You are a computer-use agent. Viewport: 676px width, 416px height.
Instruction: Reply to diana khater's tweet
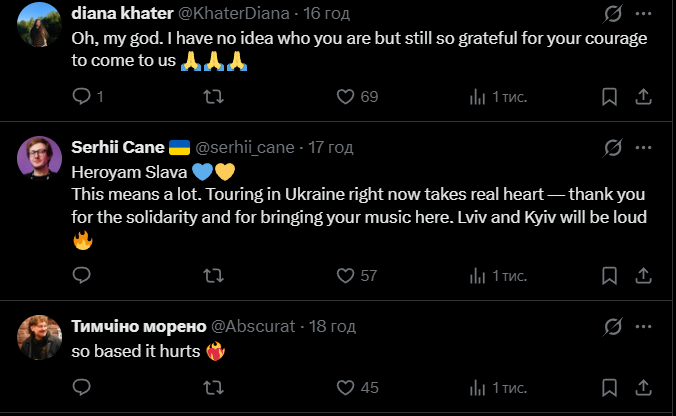pyautogui.click(x=82, y=97)
